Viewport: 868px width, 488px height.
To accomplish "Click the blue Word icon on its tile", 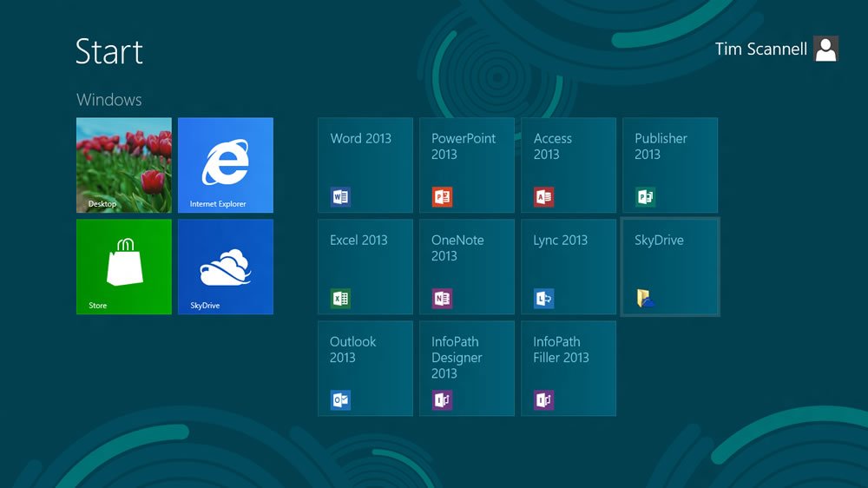I will point(341,197).
